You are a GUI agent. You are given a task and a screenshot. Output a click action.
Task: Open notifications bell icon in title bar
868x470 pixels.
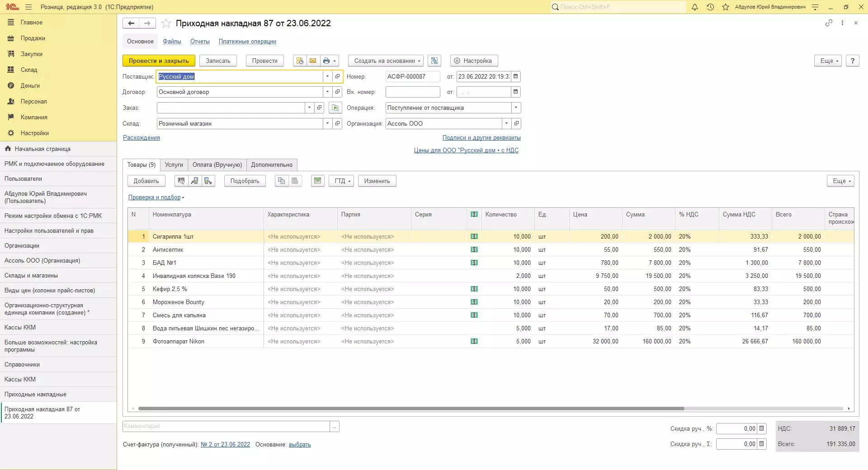pos(695,7)
